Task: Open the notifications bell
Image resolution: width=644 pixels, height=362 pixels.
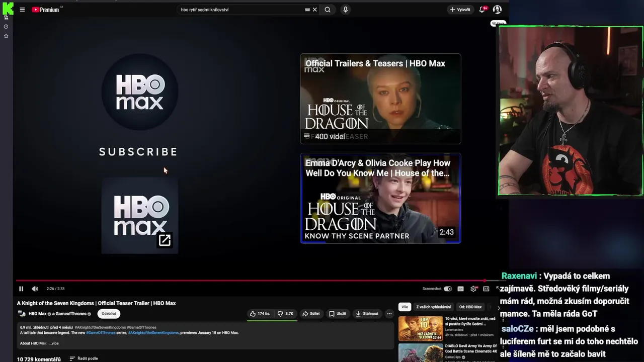Action: click(x=482, y=10)
